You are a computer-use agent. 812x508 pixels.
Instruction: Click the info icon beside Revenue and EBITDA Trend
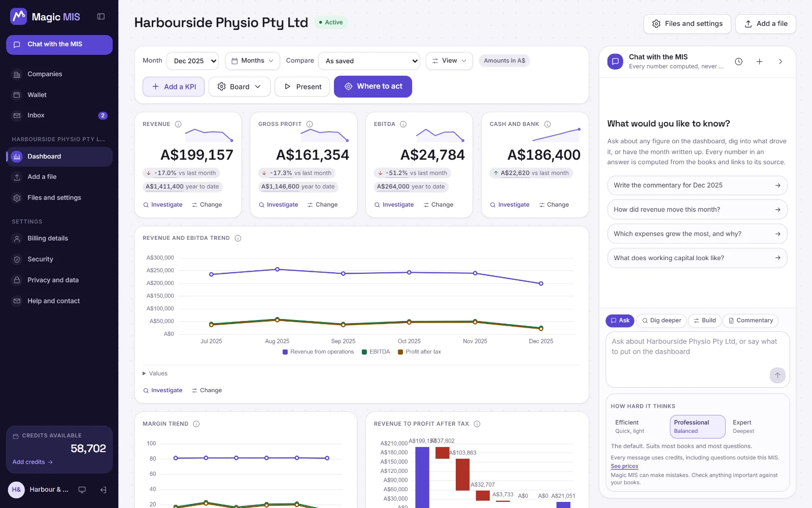point(238,238)
